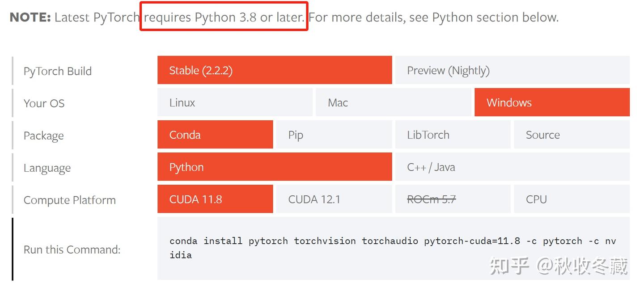Screen dimensions: 644x292
Task: Keep Python as the language
Action: (x=275, y=167)
